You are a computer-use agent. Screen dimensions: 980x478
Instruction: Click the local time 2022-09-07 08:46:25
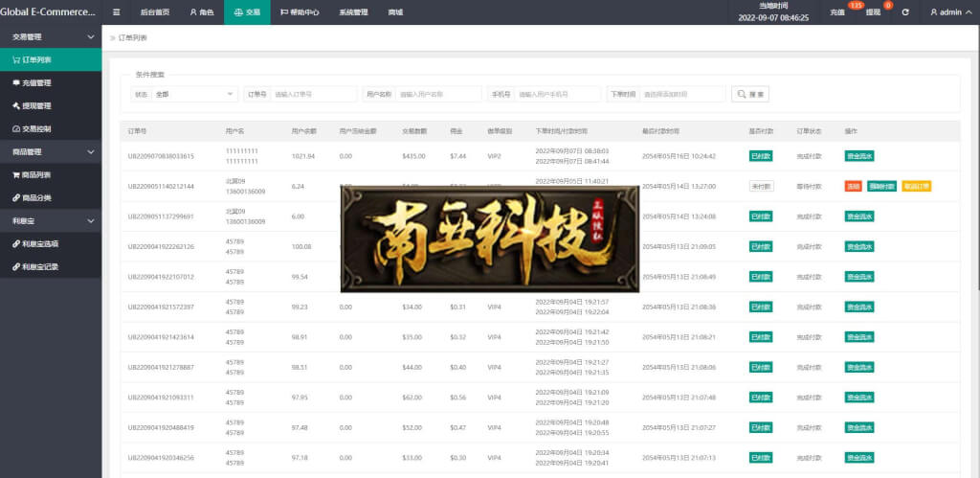773,17
